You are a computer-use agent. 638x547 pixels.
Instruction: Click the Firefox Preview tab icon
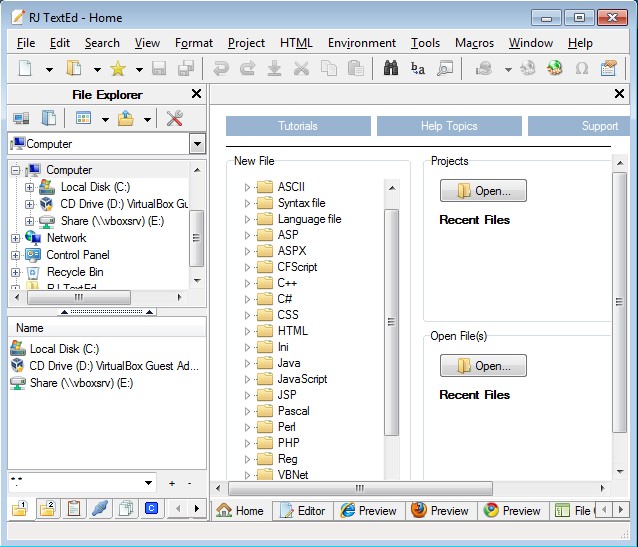pyautogui.click(x=419, y=510)
